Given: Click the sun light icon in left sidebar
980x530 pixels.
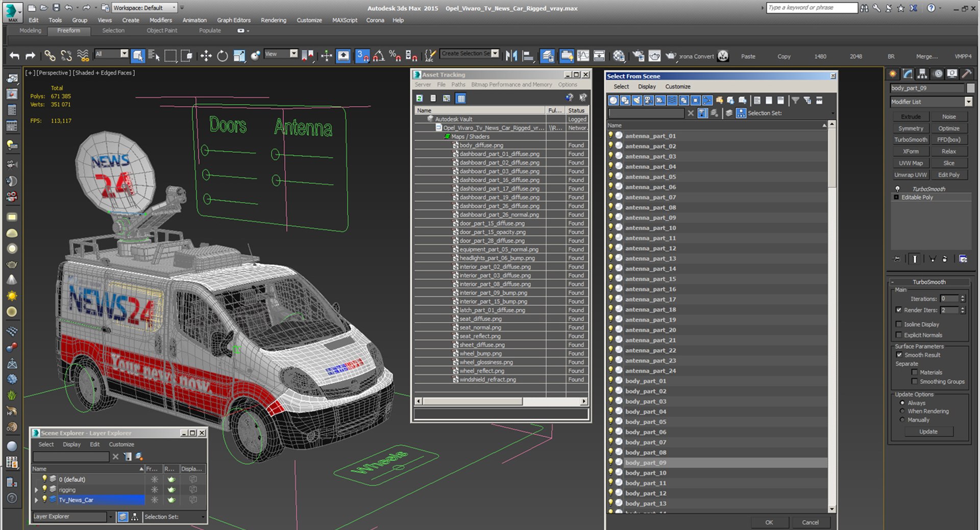Looking at the screenshot, I should pos(12,296).
